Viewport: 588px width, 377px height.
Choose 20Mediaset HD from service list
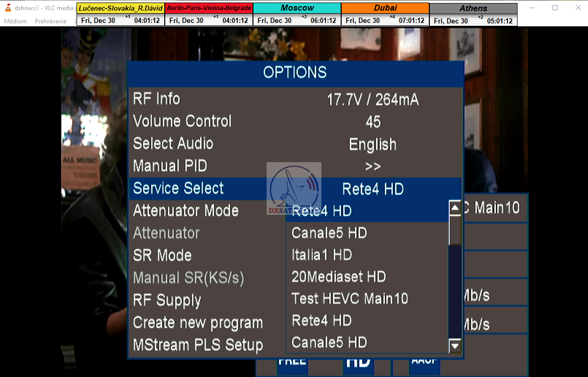point(339,277)
